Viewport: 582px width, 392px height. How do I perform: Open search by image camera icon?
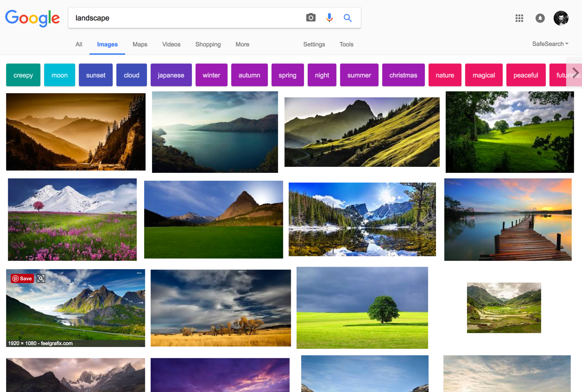point(311,18)
